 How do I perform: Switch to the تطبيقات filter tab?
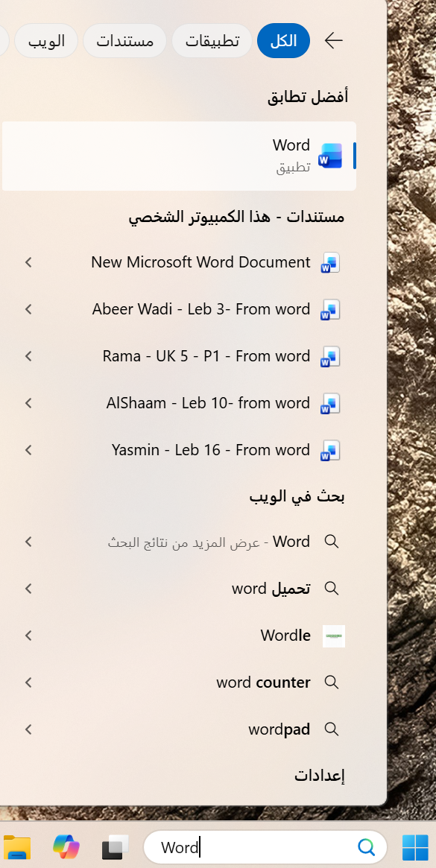tap(212, 40)
